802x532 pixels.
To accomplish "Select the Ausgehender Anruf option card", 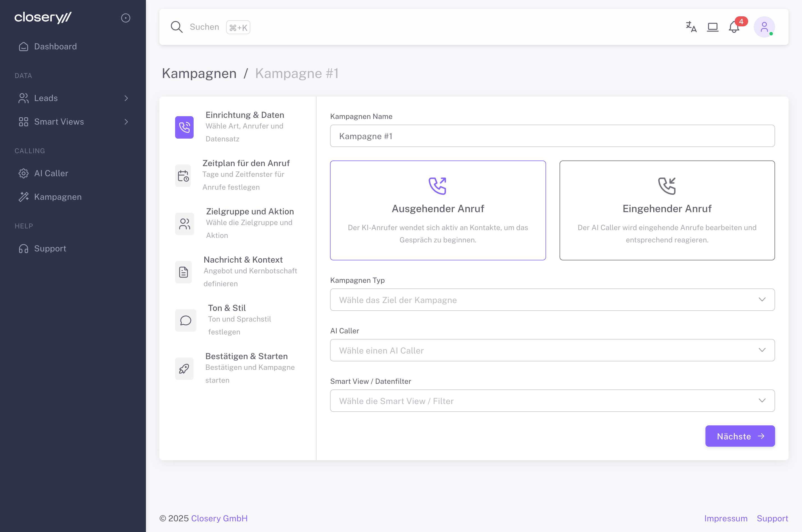I will click(x=438, y=210).
